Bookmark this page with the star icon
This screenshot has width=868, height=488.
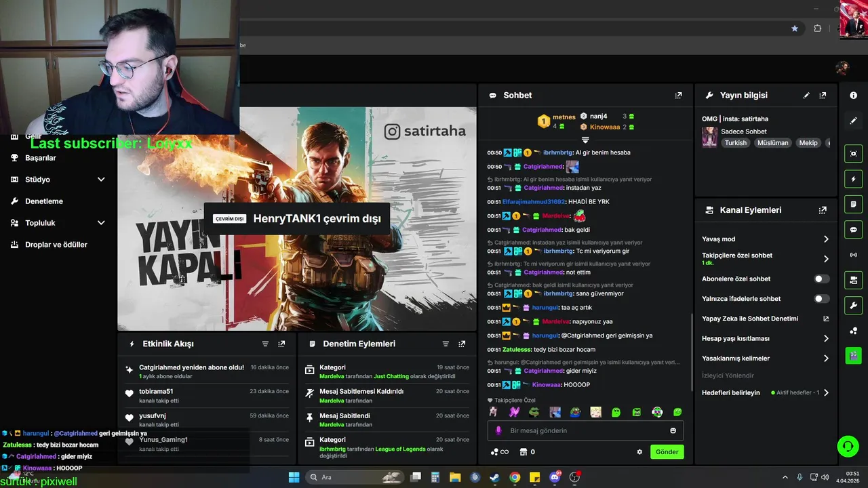tap(795, 28)
